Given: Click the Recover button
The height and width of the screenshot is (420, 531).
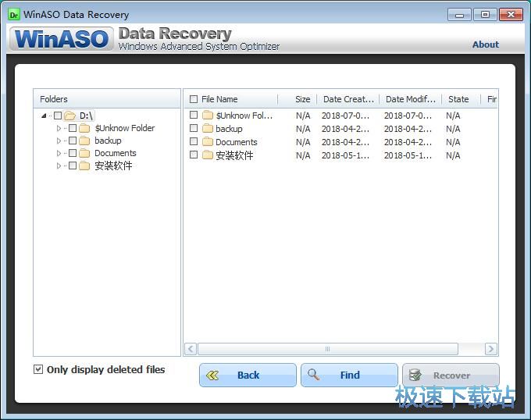Looking at the screenshot, I should [x=451, y=375].
